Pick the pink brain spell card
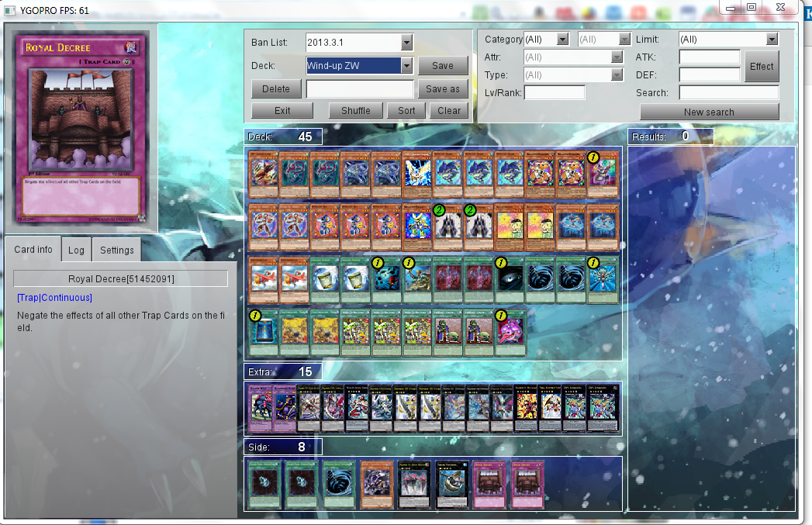This screenshot has height=525, width=812. coord(510,333)
